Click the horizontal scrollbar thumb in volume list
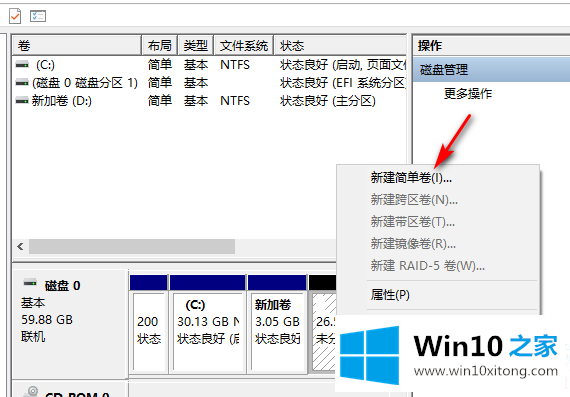The width and height of the screenshot is (570, 397). (x=132, y=246)
